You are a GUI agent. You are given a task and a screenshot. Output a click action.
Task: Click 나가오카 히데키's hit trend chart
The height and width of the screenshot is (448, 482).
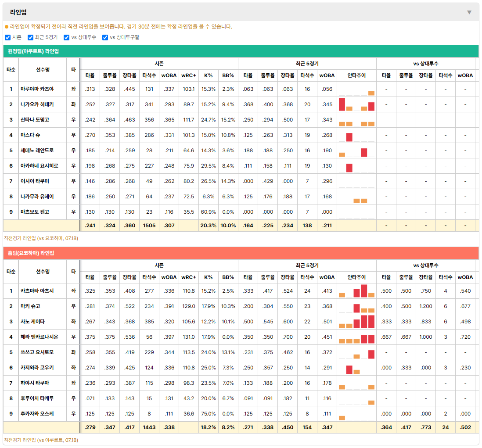[x=356, y=104]
